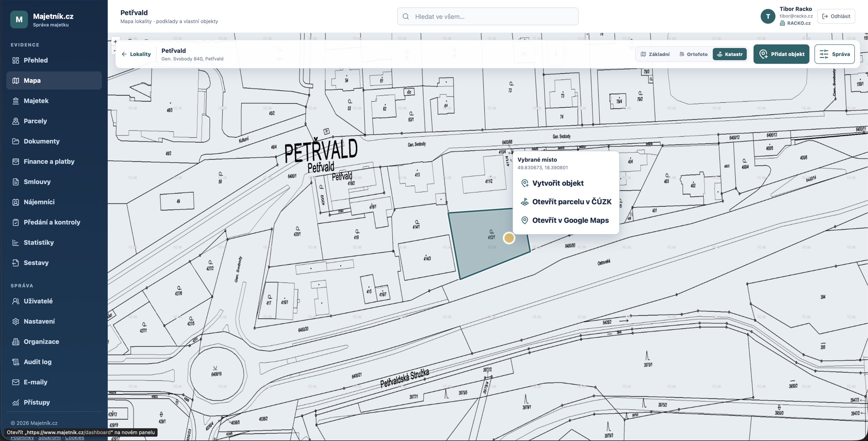This screenshot has height=441, width=868.
Task: Click the Nájemníci person icon
Action: [16, 202]
